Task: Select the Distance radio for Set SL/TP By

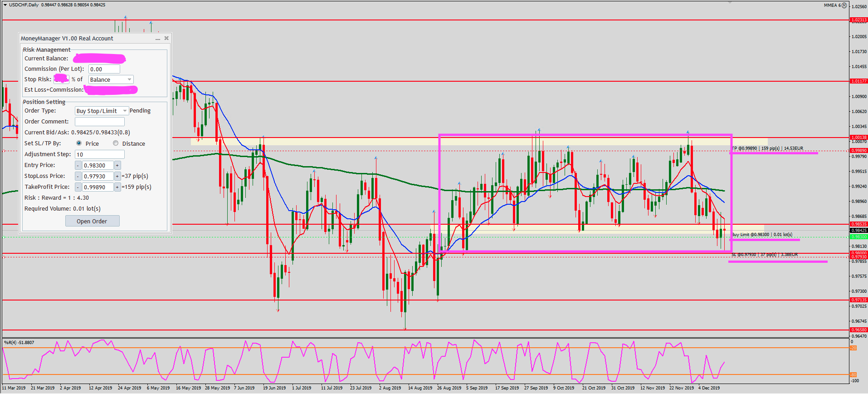Action: tap(116, 143)
